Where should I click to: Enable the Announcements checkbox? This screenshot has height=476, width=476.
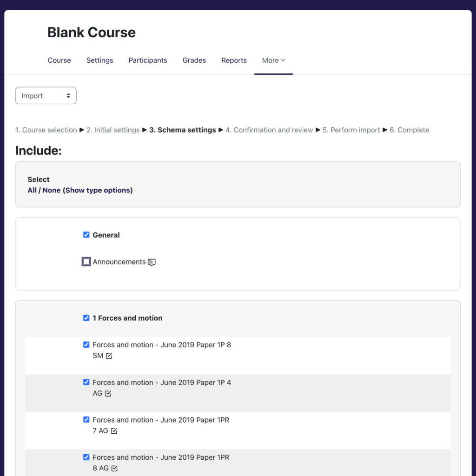(x=86, y=262)
